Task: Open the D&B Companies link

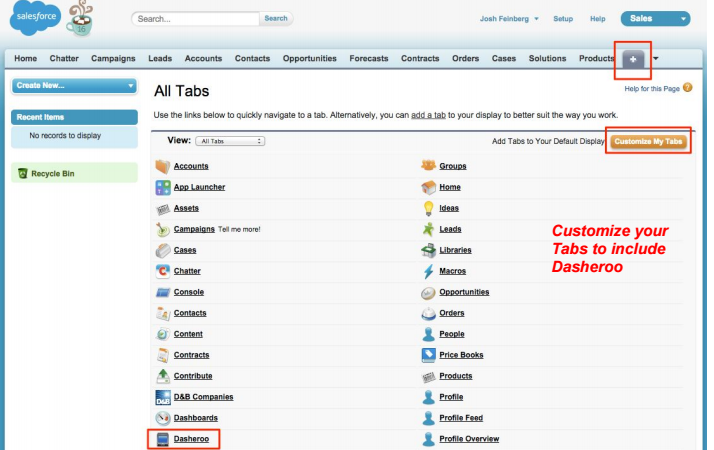Action: (203, 397)
